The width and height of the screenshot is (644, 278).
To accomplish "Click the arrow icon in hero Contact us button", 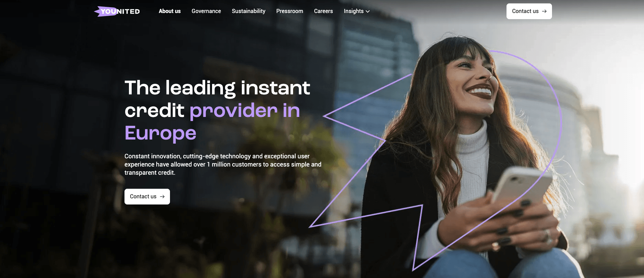I will click(x=162, y=197).
